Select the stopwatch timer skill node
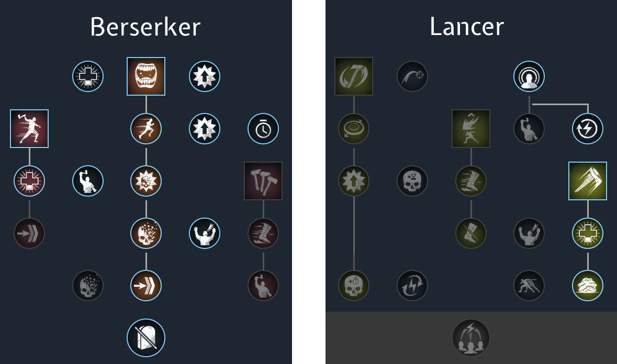Screen dimensions: 617x364 (263, 129)
